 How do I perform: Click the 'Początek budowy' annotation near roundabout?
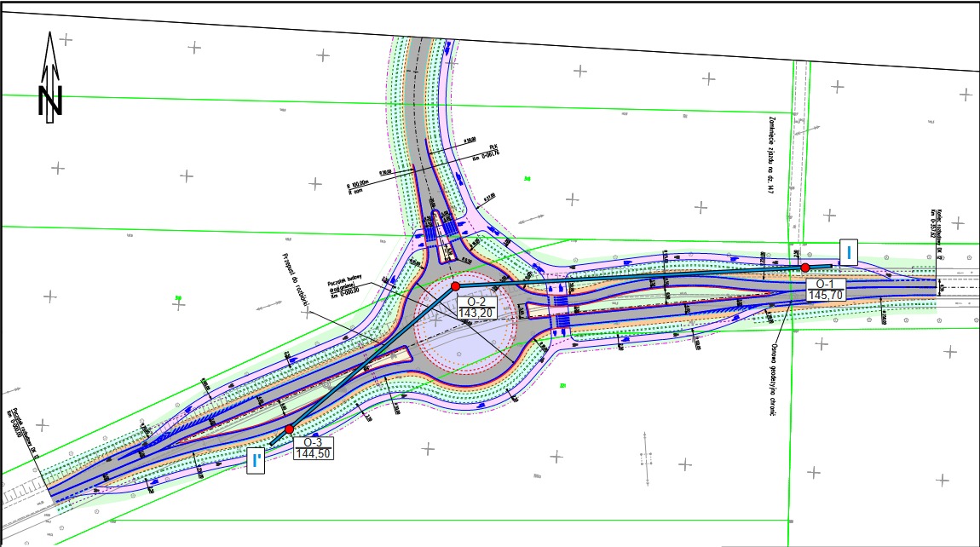click(349, 287)
